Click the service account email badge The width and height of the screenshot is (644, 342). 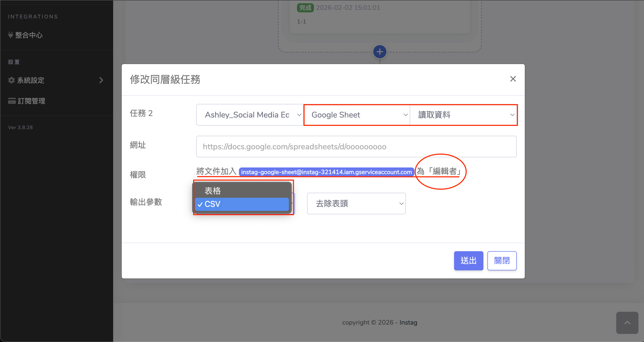[x=326, y=172]
